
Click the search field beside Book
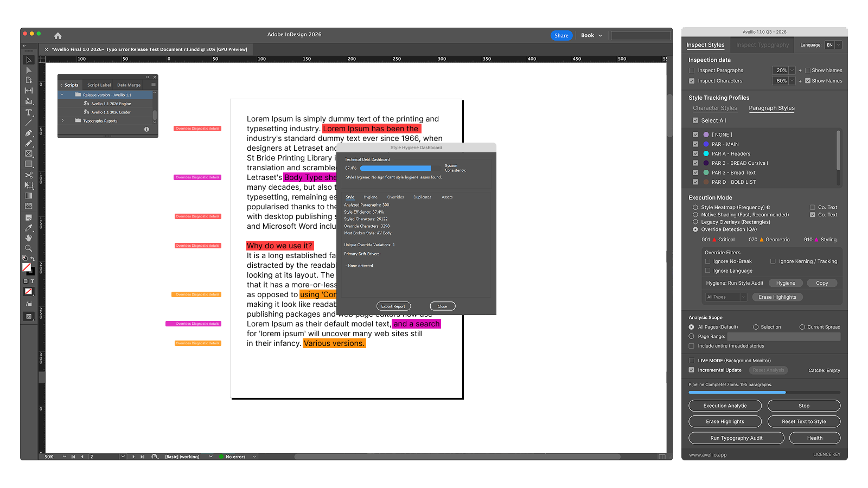click(641, 35)
